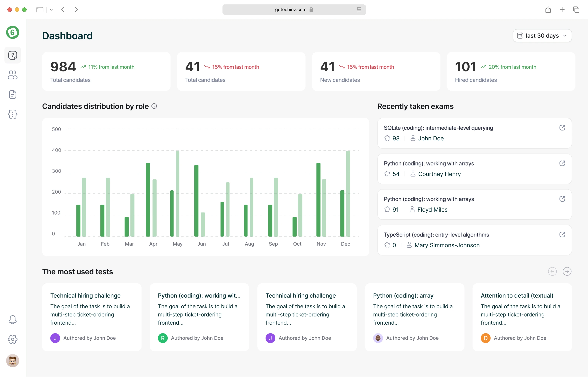Select the question-mark tests sidebar tab
The image size is (588, 377).
12,55
